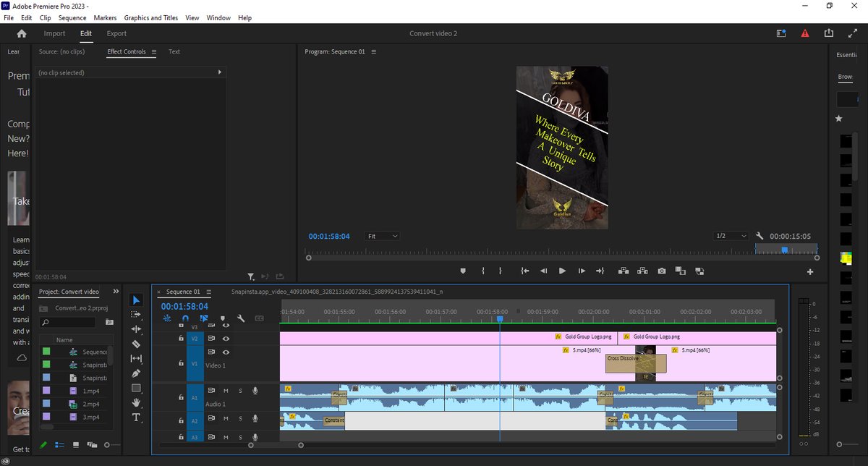
Task: Step forward one frame
Action: (582, 271)
